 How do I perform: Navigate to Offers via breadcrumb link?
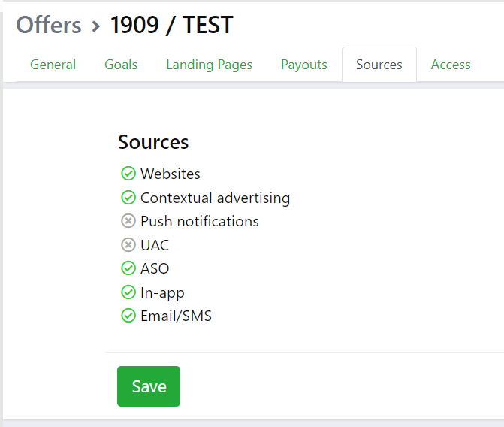click(49, 25)
